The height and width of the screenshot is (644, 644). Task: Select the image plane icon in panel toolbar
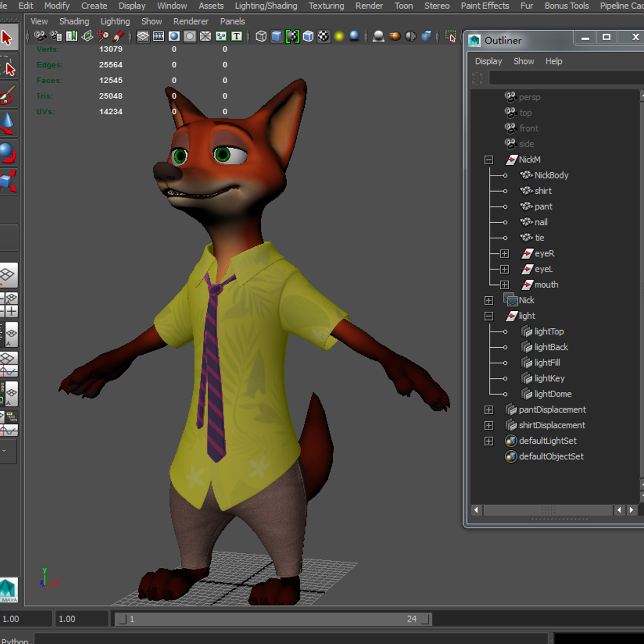coord(87,36)
